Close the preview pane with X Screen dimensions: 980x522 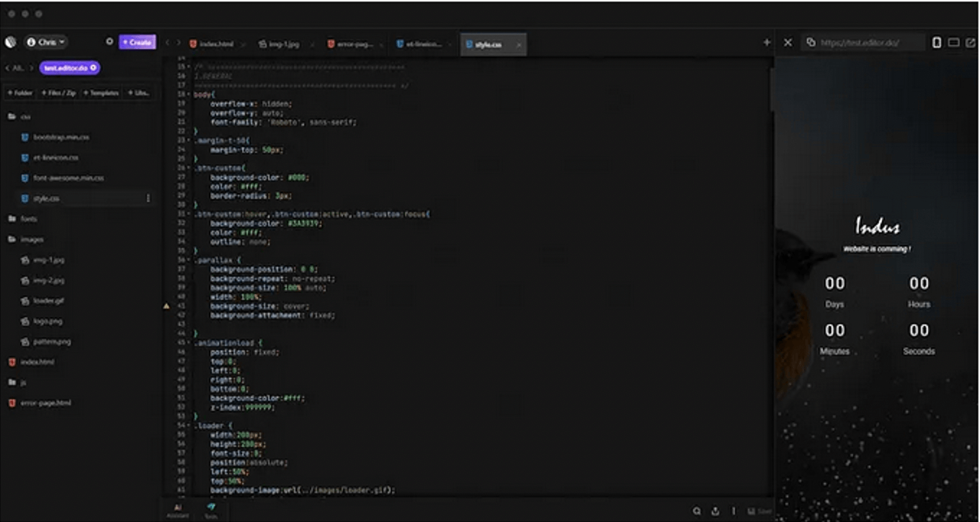pos(788,43)
